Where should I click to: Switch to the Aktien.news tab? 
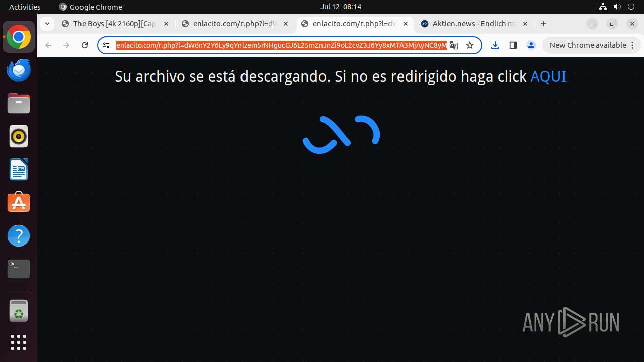(x=474, y=24)
